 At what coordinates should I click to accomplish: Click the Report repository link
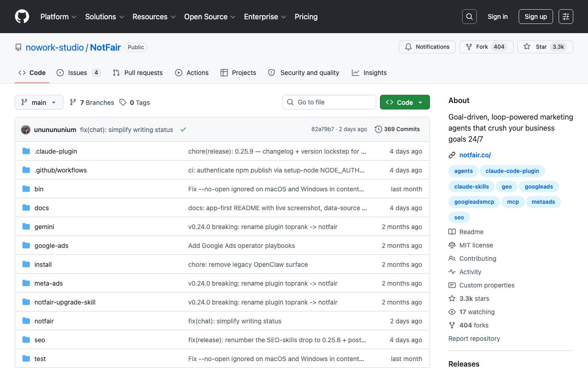coord(474,339)
